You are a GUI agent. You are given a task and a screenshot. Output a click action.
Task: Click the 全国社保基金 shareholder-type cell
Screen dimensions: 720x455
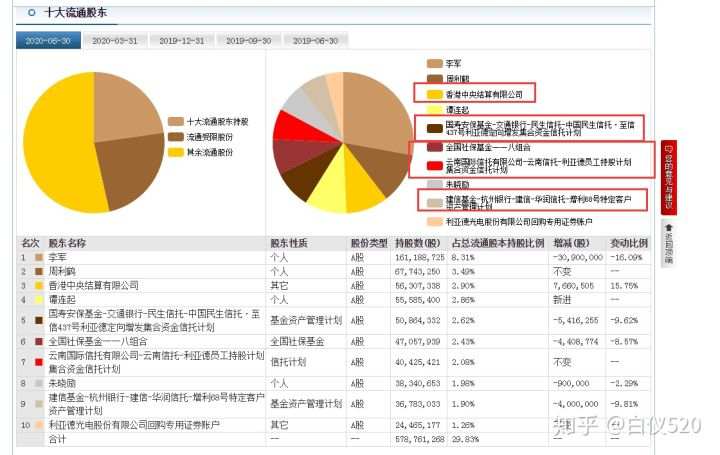point(297,342)
